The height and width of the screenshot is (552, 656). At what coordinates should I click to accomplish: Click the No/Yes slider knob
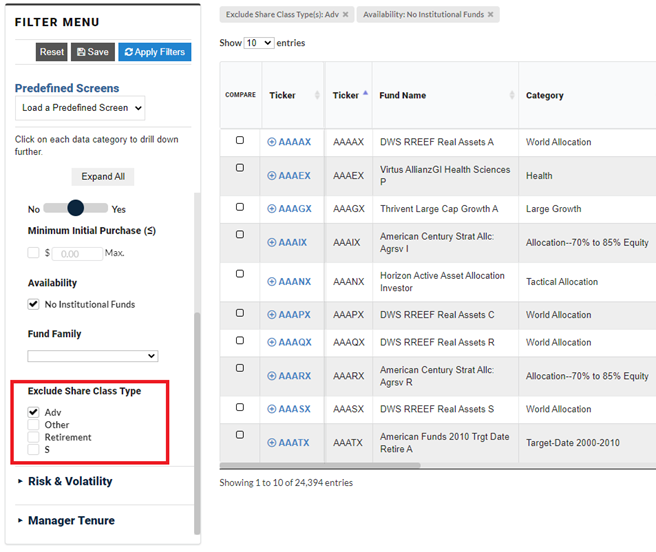76,208
